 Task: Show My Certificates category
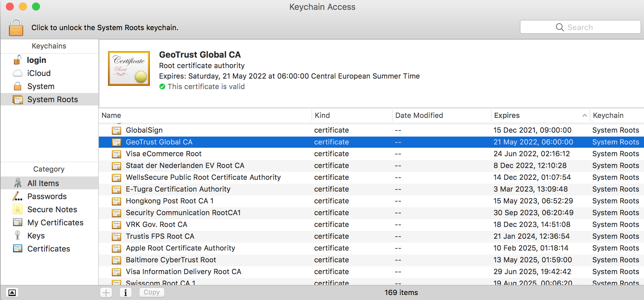pos(49,222)
